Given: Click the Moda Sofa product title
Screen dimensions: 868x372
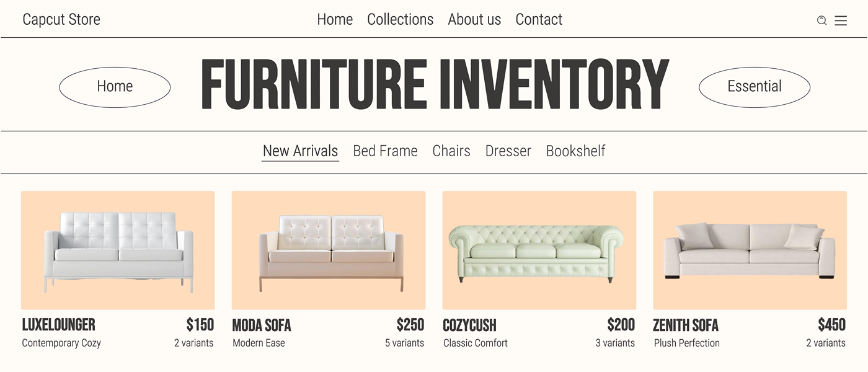Looking at the screenshot, I should [x=262, y=325].
